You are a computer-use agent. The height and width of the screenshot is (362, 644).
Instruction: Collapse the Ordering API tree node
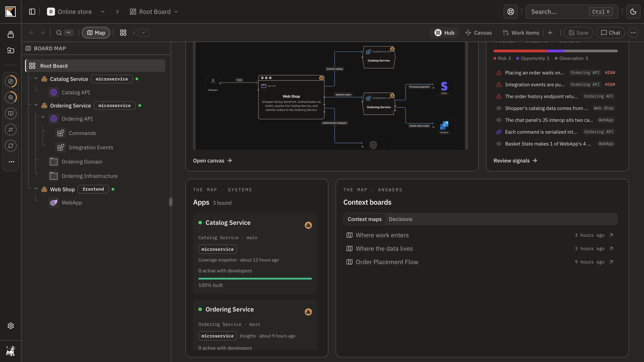[43, 117]
